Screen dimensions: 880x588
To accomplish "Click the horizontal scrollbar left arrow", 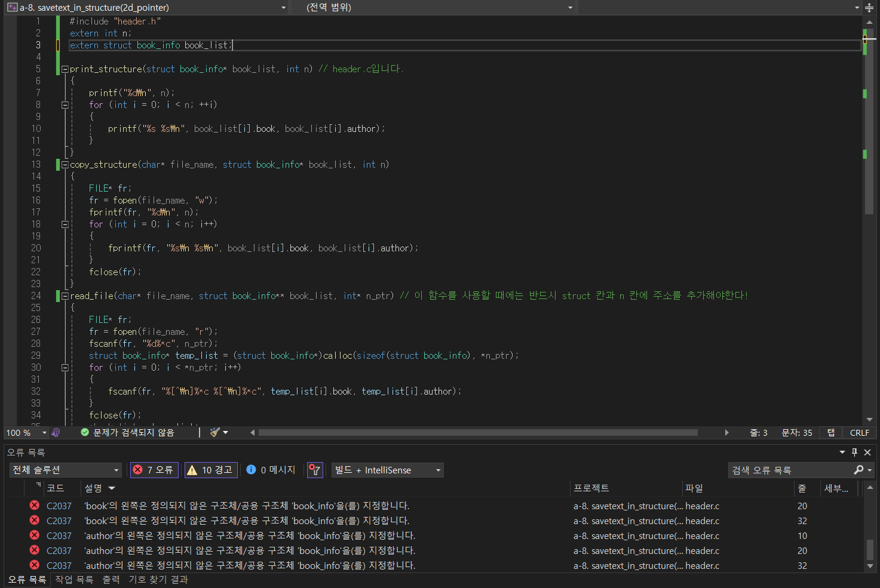I will tap(252, 433).
